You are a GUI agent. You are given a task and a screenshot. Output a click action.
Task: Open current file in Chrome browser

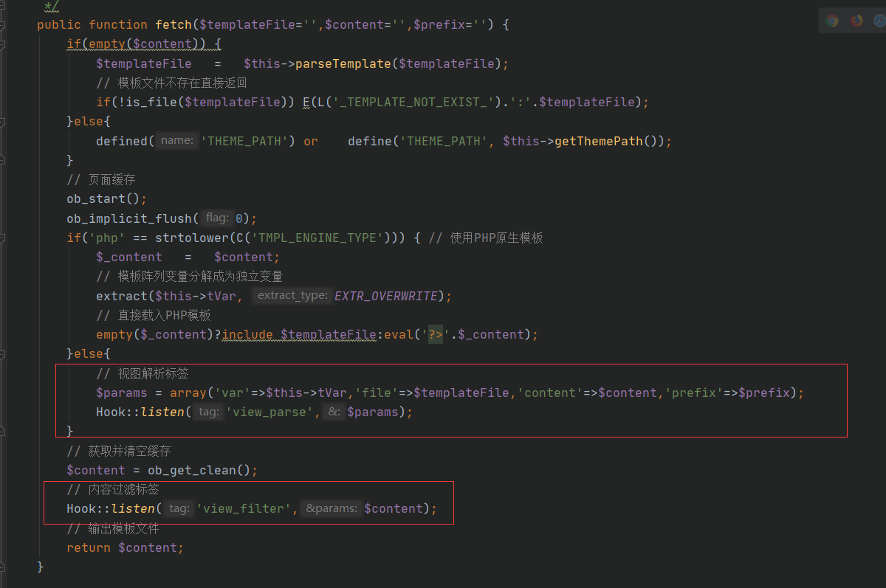click(832, 20)
